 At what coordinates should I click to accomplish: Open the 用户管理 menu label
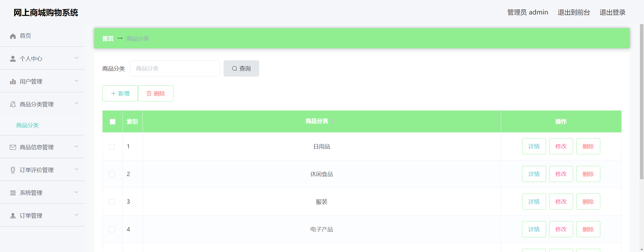click(31, 82)
